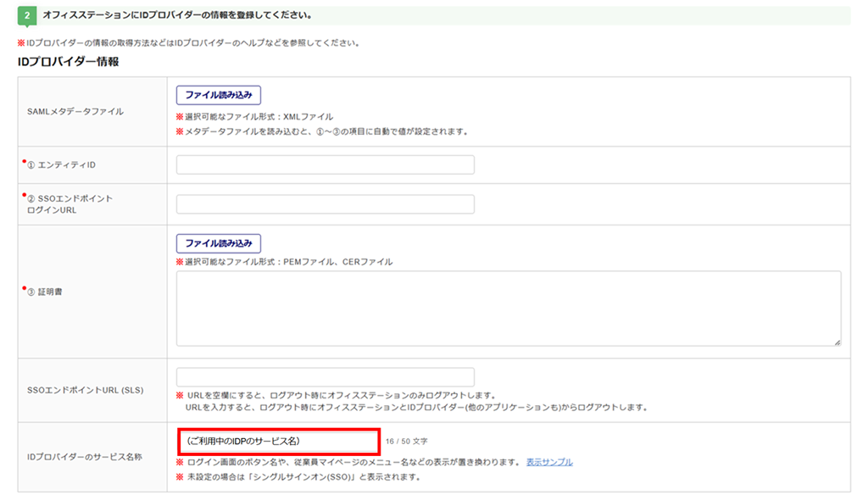This screenshot has height=495, width=868.
Task: Click the IDプロバイダーのヘルプ reference note
Action: (189, 42)
